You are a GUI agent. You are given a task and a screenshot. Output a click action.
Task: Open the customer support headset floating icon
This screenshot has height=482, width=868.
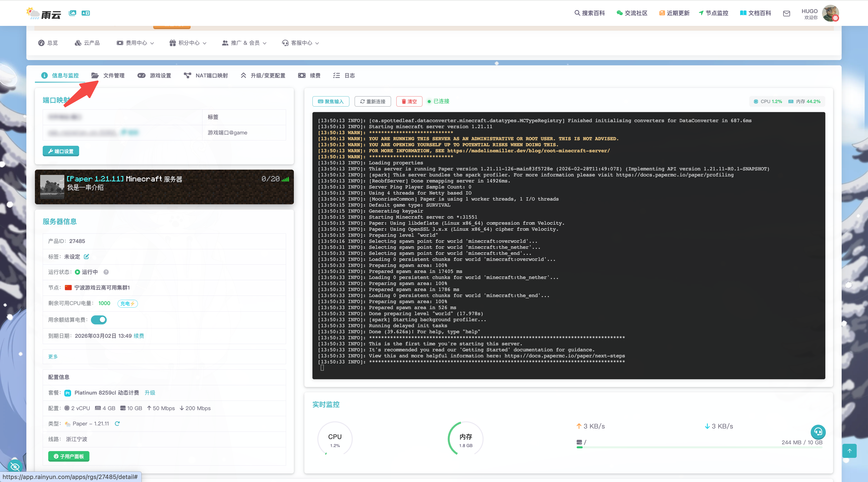click(818, 432)
